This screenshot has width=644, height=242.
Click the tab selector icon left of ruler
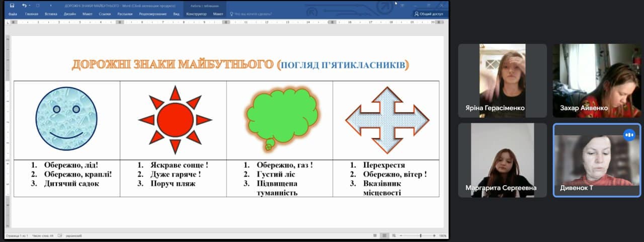pyautogui.click(x=7, y=22)
